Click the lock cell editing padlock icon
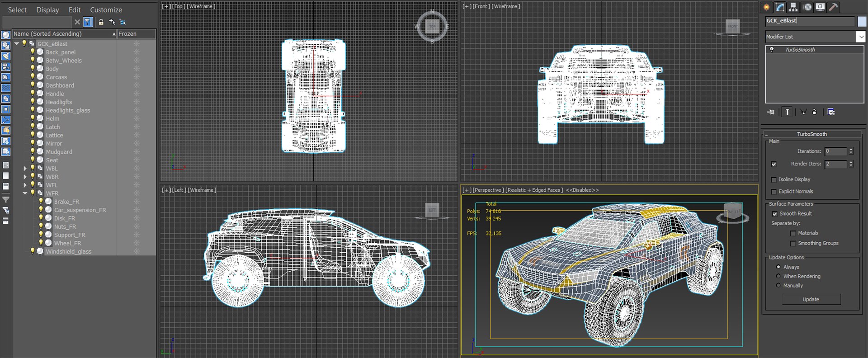The height and width of the screenshot is (358, 868). coord(101,22)
